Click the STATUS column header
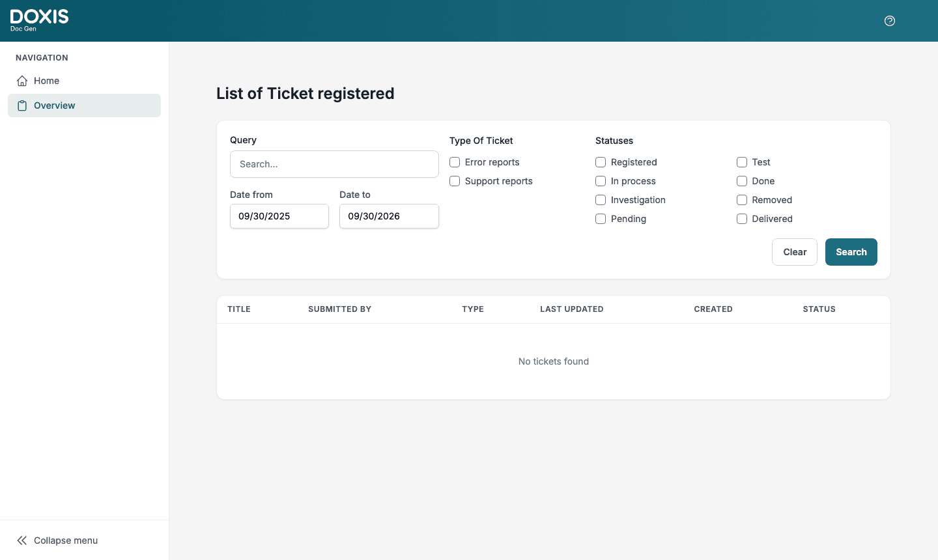 tap(819, 309)
